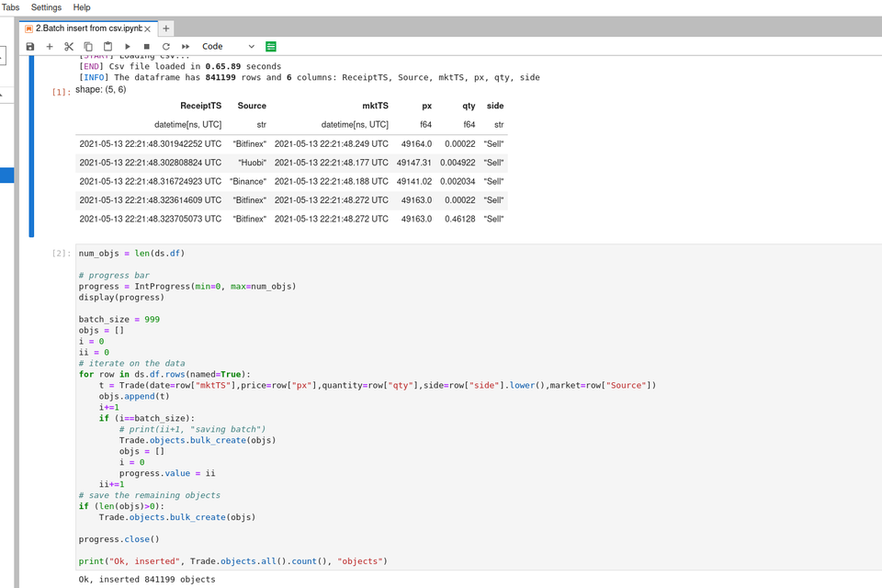Cut the selected cell with the scissors icon
Screen dimensions: 882x588
tap(69, 46)
